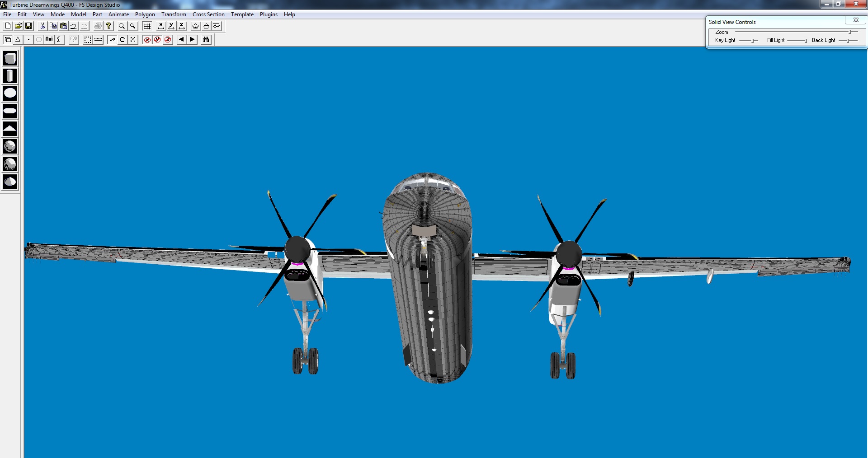Add the Cone primitive

pyautogui.click(x=10, y=182)
